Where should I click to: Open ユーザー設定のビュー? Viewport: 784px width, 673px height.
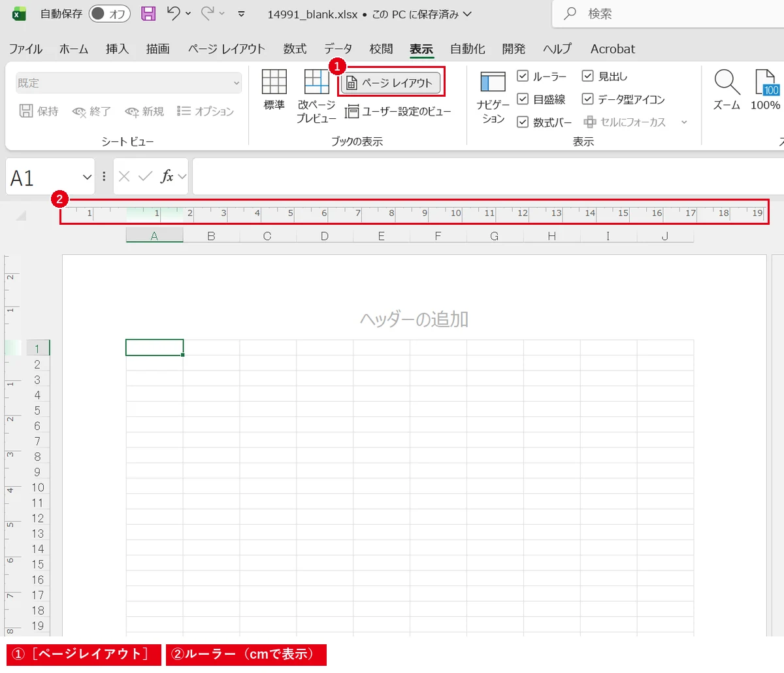(x=398, y=112)
